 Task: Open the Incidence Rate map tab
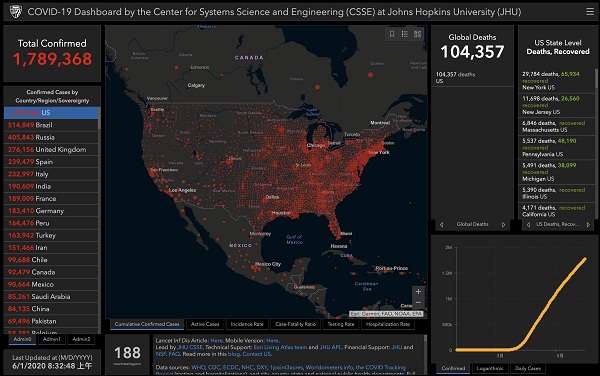click(247, 324)
